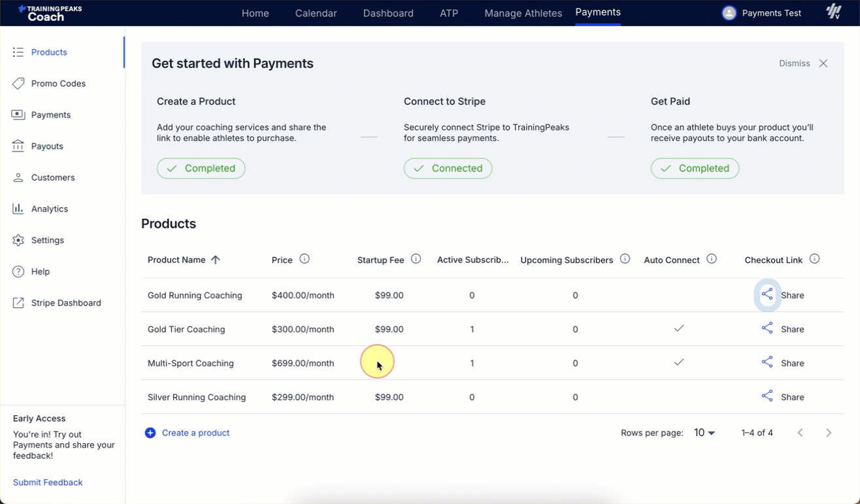The image size is (860, 504).
Task: Open the TrainingPeaks icon at top right
Action: click(833, 12)
